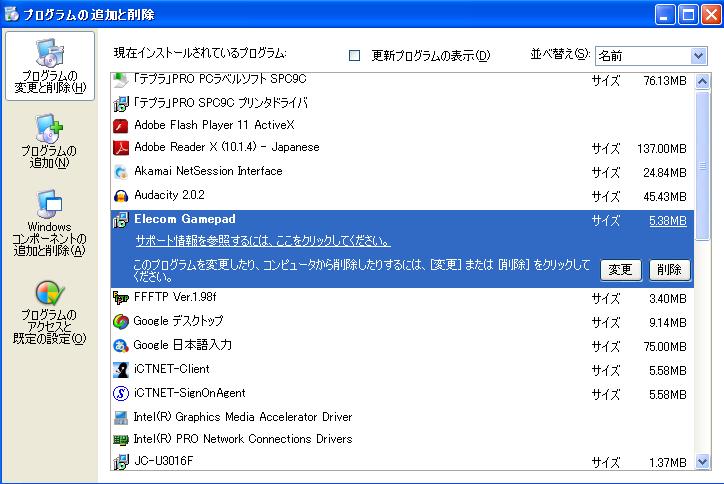The width and height of the screenshot is (724, 484).
Task: Click the 45.43MB size value
Action: [x=664, y=197]
